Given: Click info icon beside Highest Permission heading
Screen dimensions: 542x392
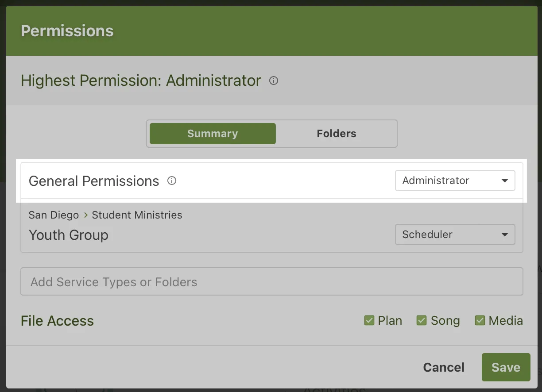Looking at the screenshot, I should (274, 81).
